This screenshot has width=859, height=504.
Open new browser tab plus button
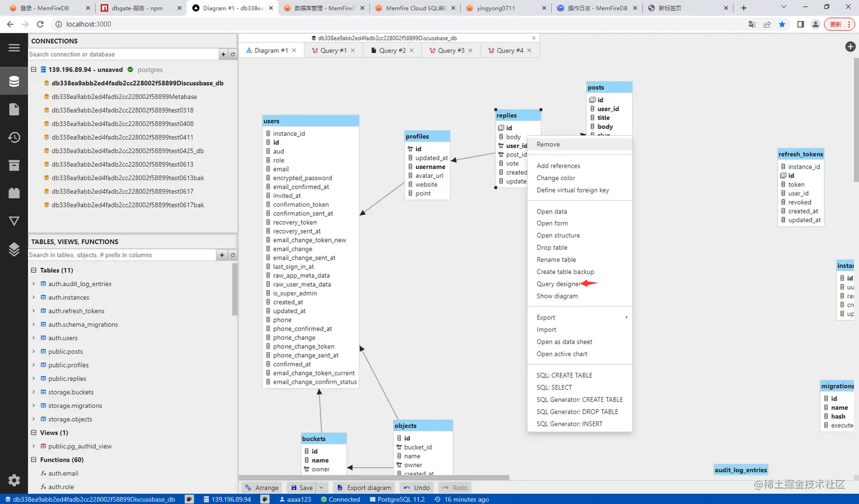pos(744,8)
